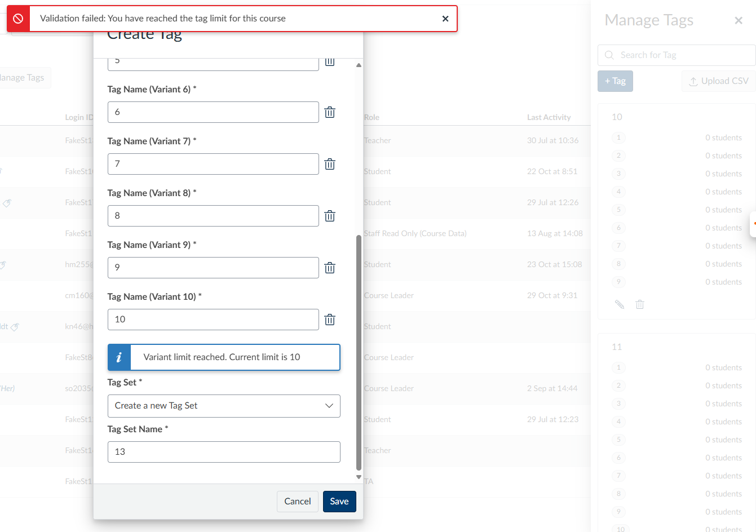
Task: Save the new tag
Action: pos(339,502)
